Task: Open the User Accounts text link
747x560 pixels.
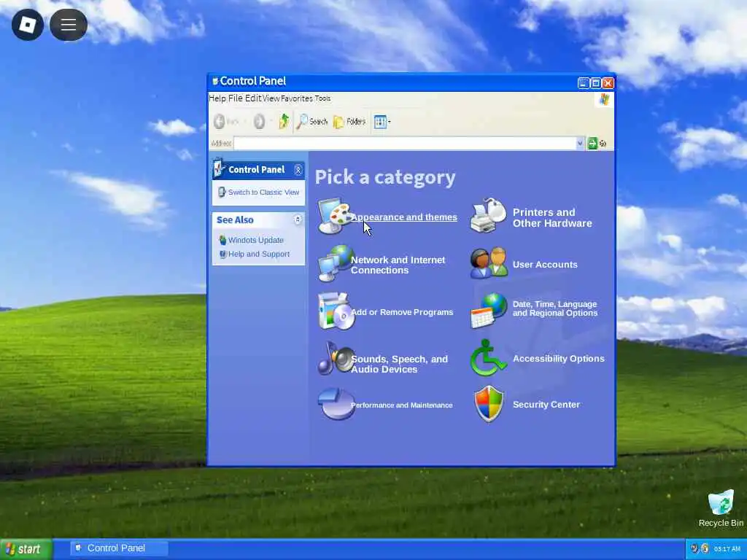Action: (x=545, y=264)
